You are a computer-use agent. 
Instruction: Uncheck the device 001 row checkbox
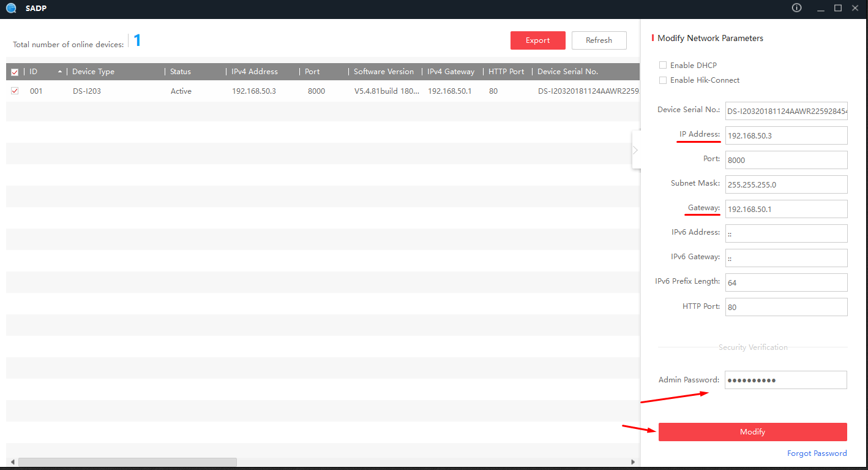[x=15, y=91]
